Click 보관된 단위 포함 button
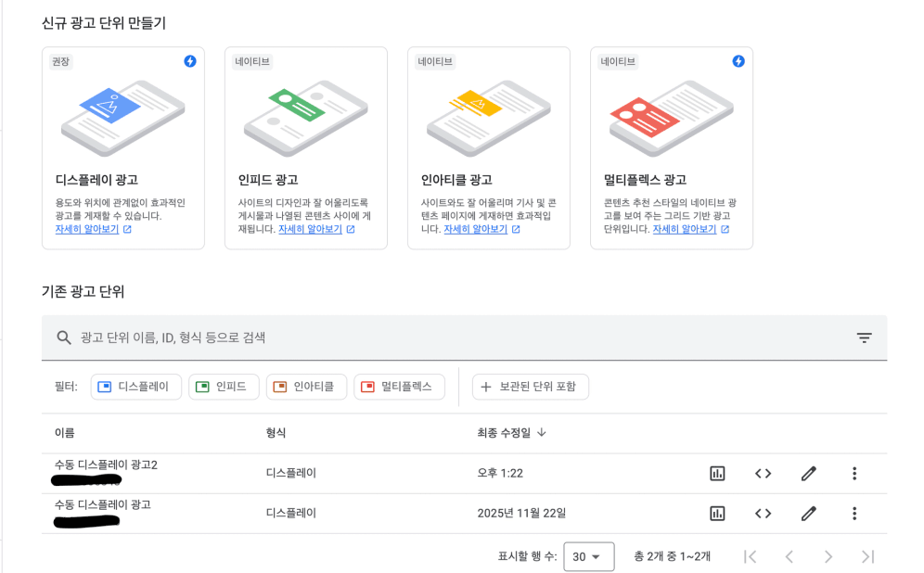Screen dimensions: 924x573 [530, 387]
